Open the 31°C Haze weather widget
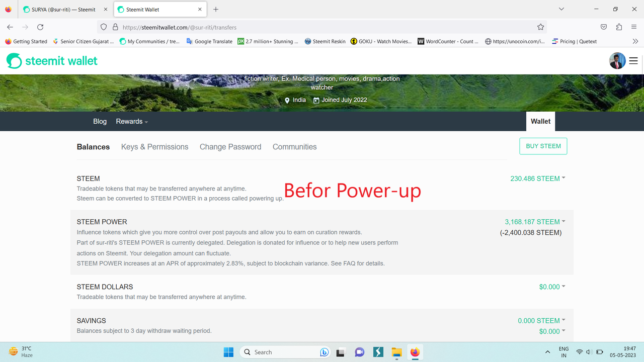Screen dimensions: 644x362 pos(21,352)
